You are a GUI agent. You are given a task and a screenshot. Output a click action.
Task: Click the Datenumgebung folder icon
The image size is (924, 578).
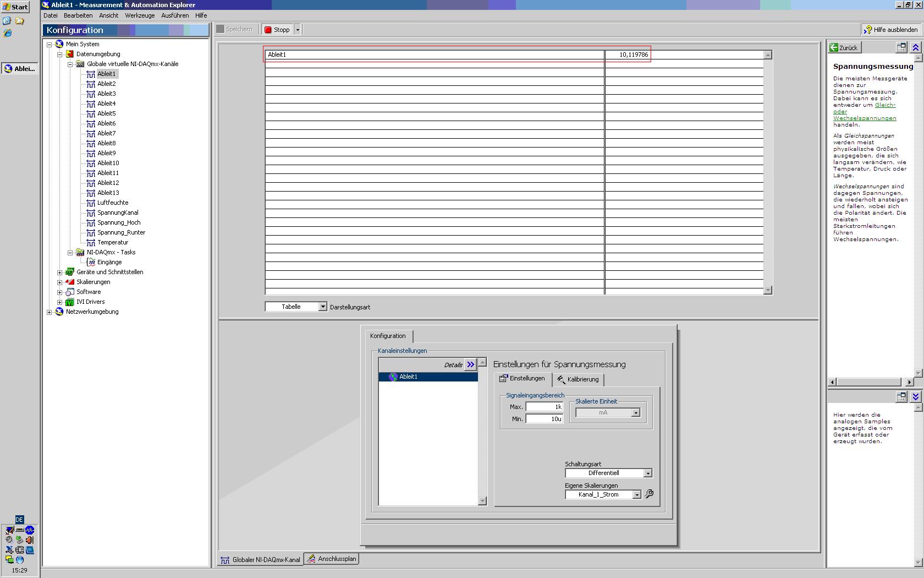70,54
